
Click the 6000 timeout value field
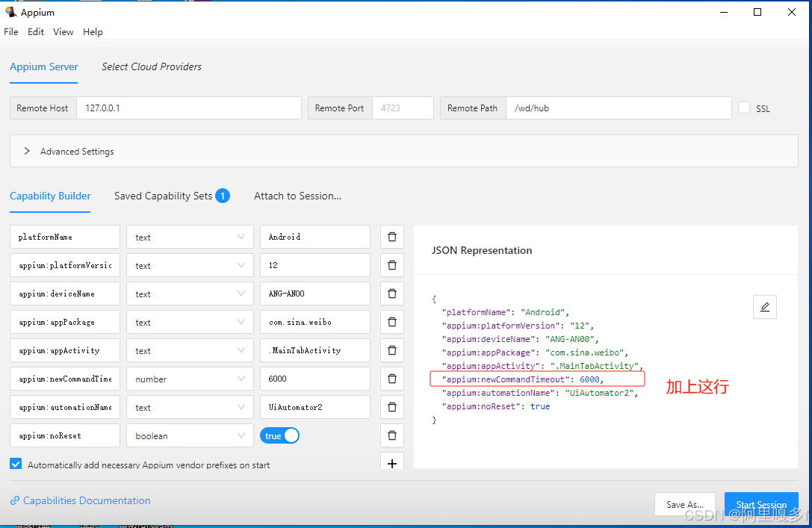coord(315,379)
